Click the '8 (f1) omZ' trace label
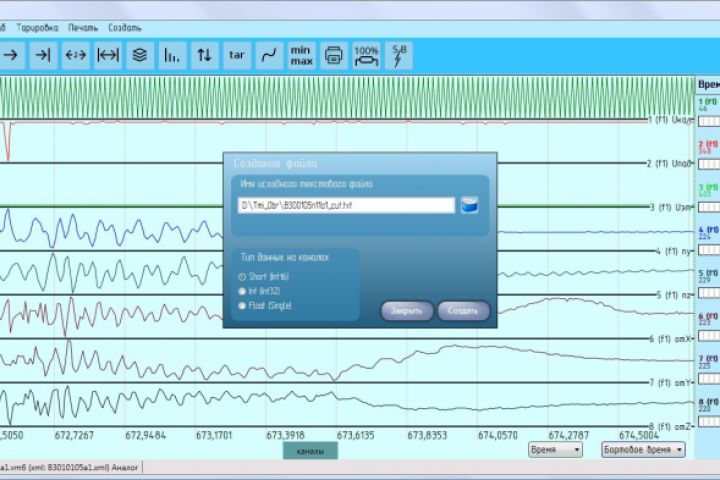The width and height of the screenshot is (720, 480). (671, 427)
